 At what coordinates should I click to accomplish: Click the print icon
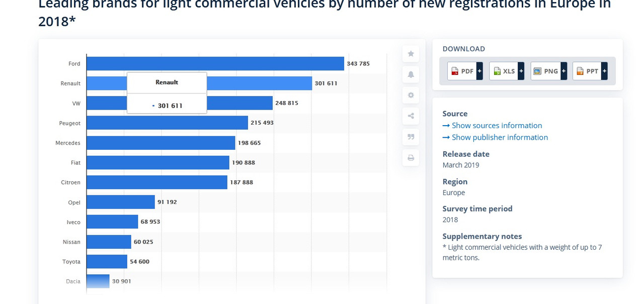(x=411, y=158)
